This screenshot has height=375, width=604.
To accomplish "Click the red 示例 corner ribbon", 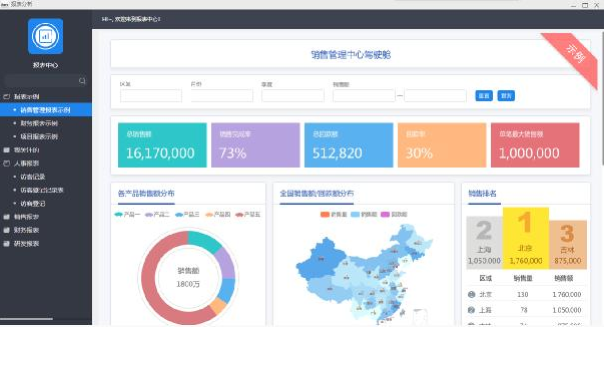I will click(576, 54).
